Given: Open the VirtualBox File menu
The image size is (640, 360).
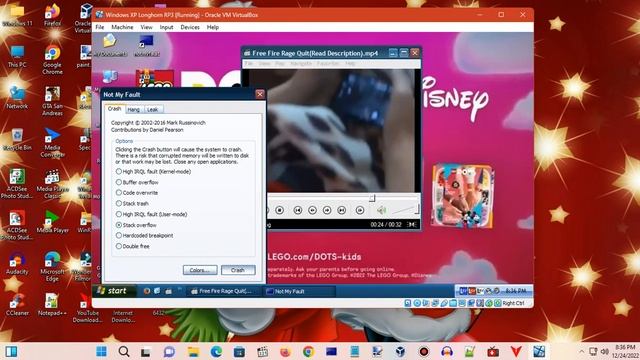Looking at the screenshot, I should (x=100, y=27).
